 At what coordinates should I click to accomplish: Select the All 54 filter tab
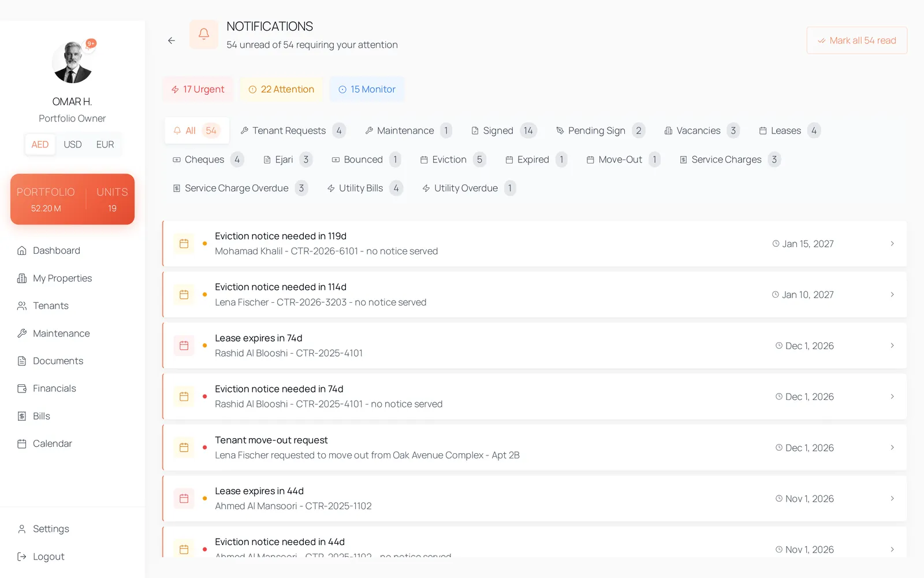pos(197,131)
